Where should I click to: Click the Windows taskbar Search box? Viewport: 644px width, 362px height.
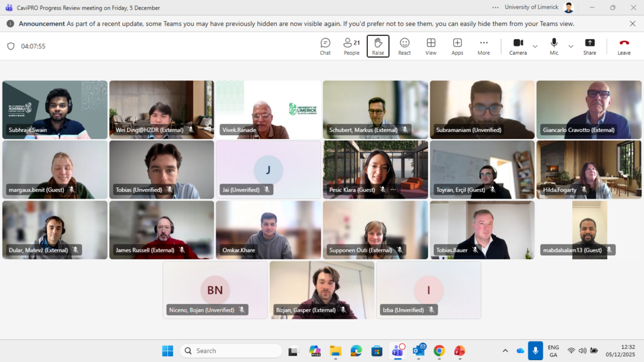[x=231, y=351]
